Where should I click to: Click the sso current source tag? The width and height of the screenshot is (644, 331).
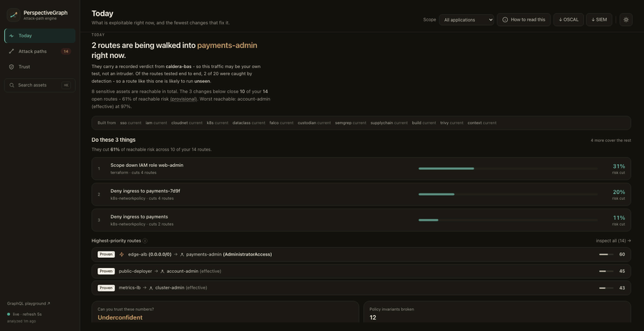[131, 123]
